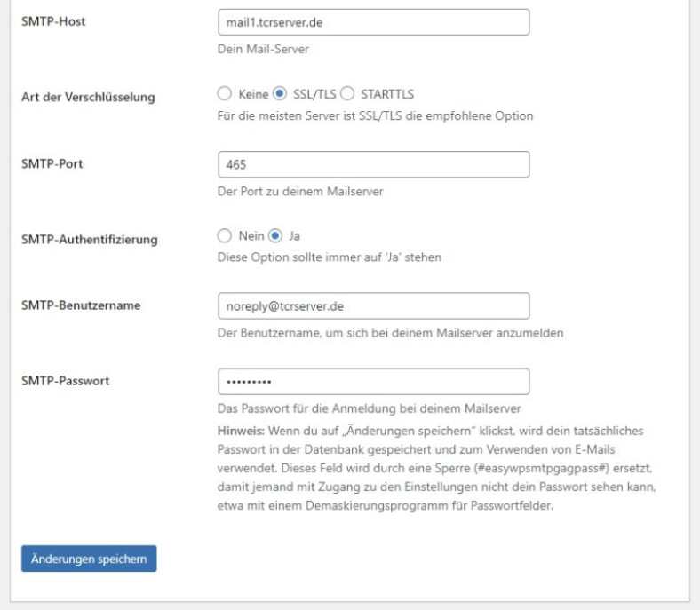Click 'Der Port zu deinem Mailserver' hint
The image size is (700, 610).
300,191
